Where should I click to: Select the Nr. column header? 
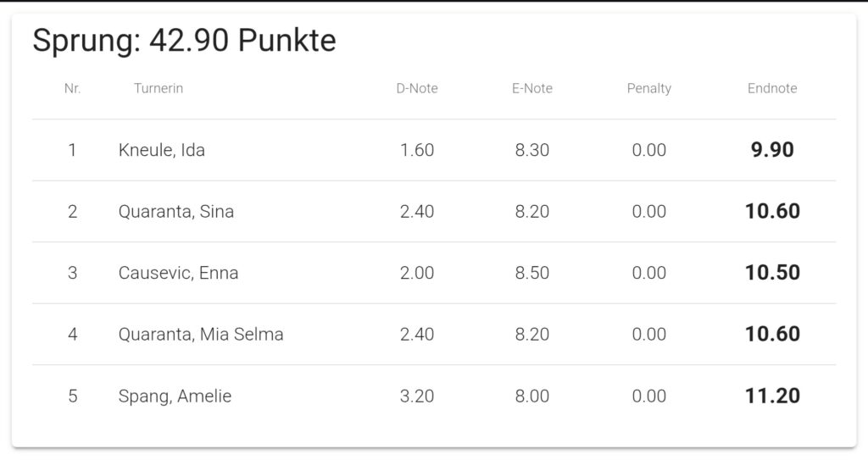[x=73, y=89]
